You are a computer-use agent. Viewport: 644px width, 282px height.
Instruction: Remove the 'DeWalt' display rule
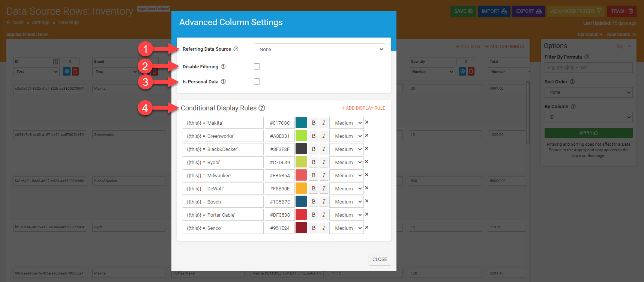click(367, 188)
